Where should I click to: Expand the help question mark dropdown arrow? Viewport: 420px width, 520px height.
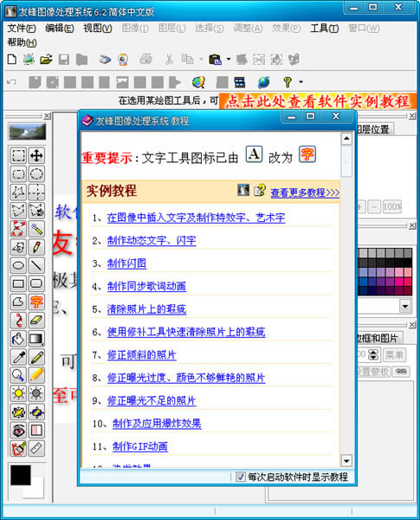301,81
